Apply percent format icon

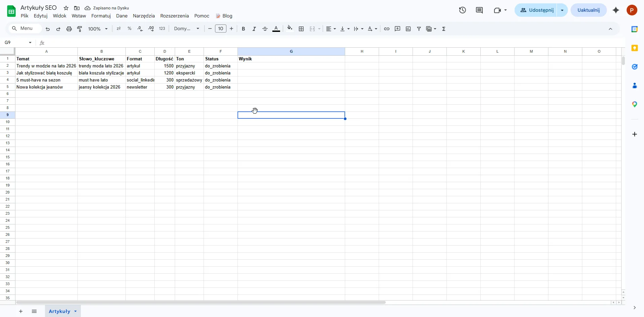point(129,29)
